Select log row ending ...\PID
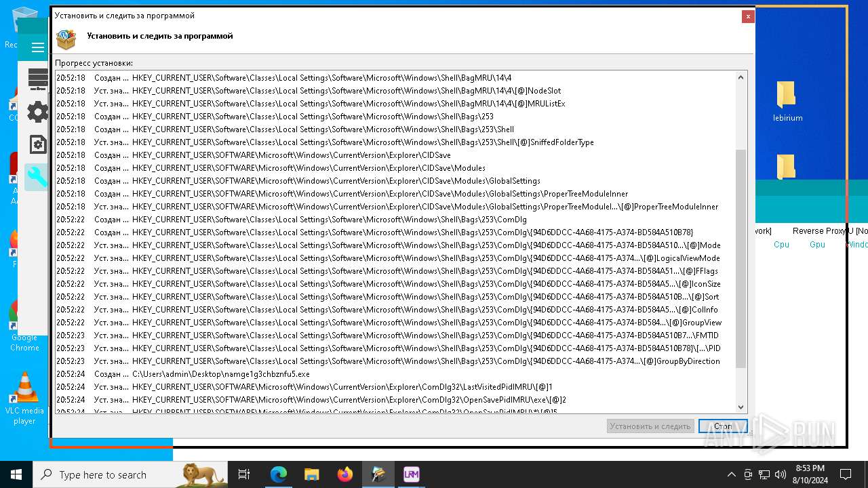Image resolution: width=868 pixels, height=488 pixels. click(x=395, y=348)
